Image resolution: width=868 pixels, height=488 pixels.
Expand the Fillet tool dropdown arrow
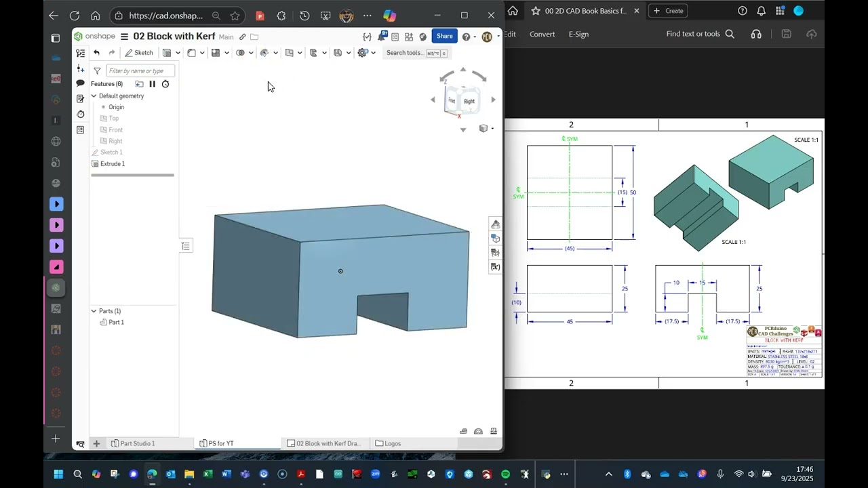202,53
